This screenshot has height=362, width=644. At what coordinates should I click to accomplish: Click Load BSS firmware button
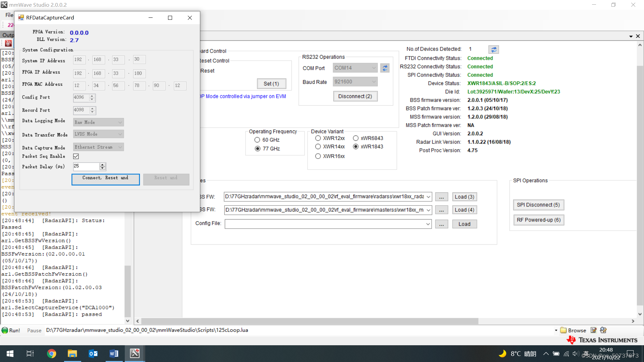pos(464,196)
